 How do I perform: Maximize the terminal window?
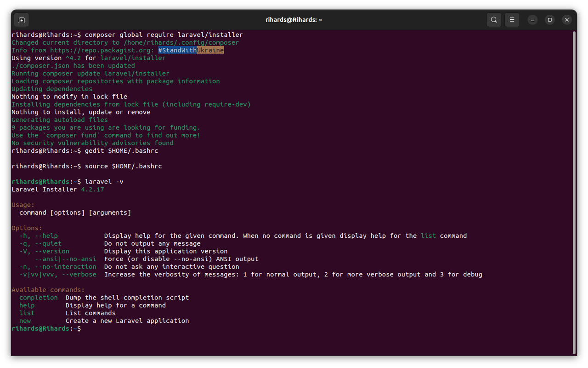(x=549, y=20)
